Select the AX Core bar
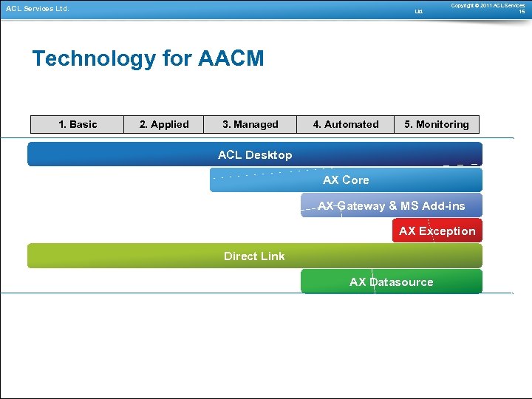 coord(346,180)
